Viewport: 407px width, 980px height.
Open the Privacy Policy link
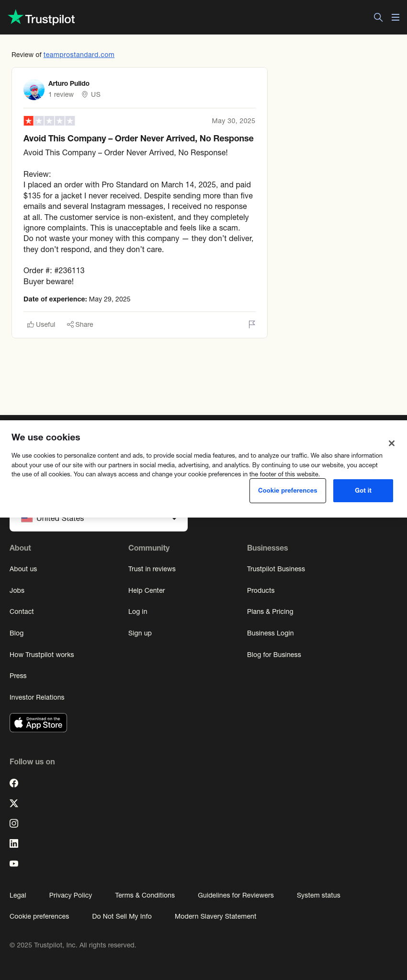click(70, 895)
